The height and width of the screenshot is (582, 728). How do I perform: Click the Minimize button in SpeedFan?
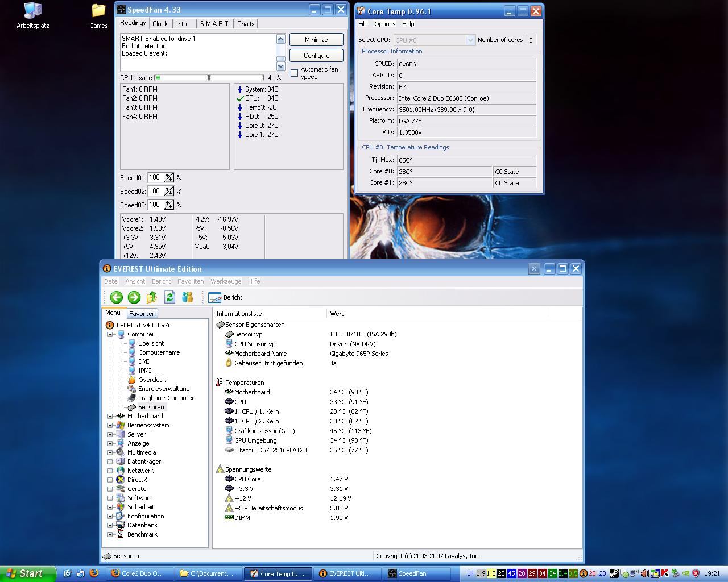316,40
